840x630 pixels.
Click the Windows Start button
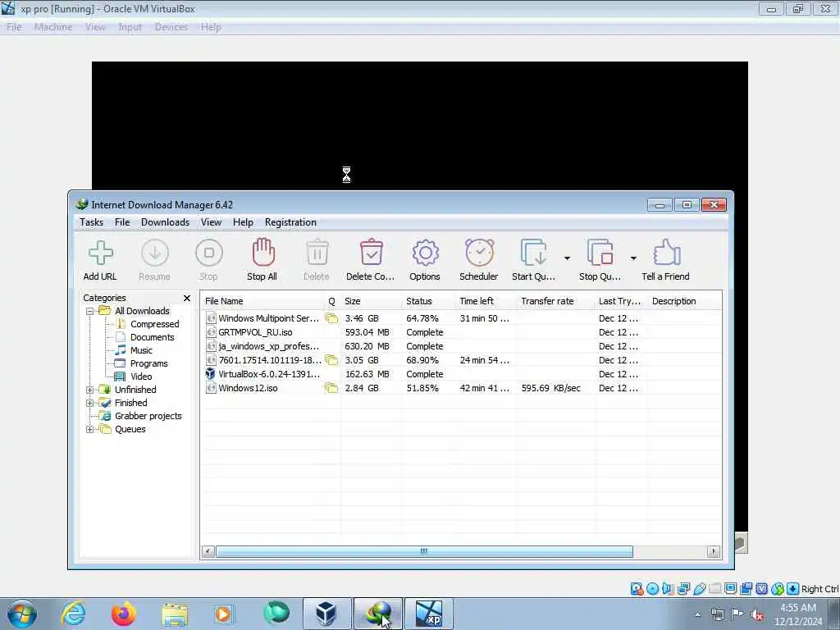click(x=21, y=614)
